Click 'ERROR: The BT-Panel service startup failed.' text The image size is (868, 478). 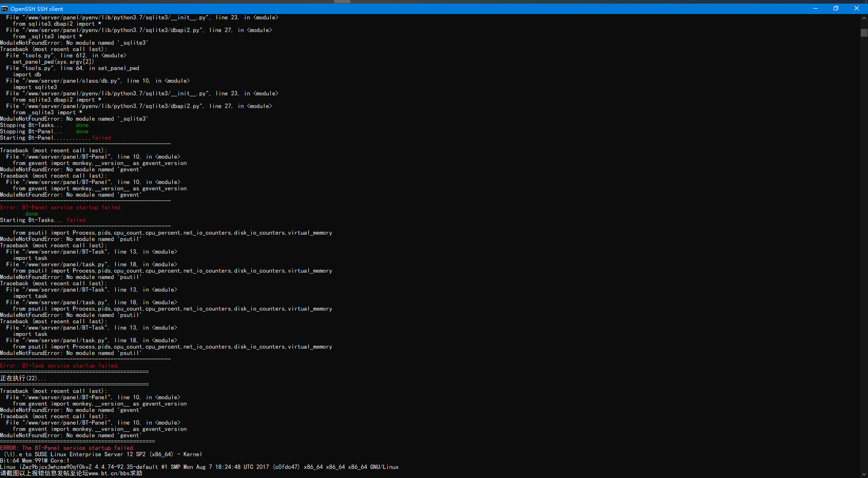click(x=67, y=448)
